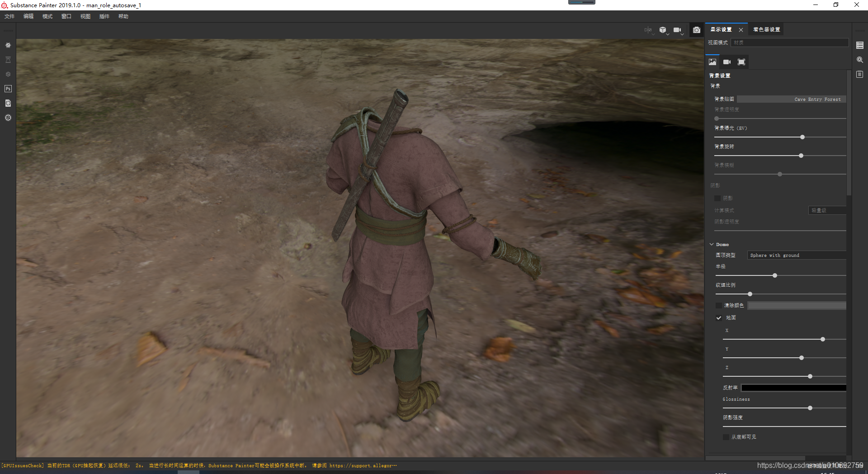The height and width of the screenshot is (474, 868).
Task: Toggle the 从底部可见 checkbox
Action: [x=726, y=437]
